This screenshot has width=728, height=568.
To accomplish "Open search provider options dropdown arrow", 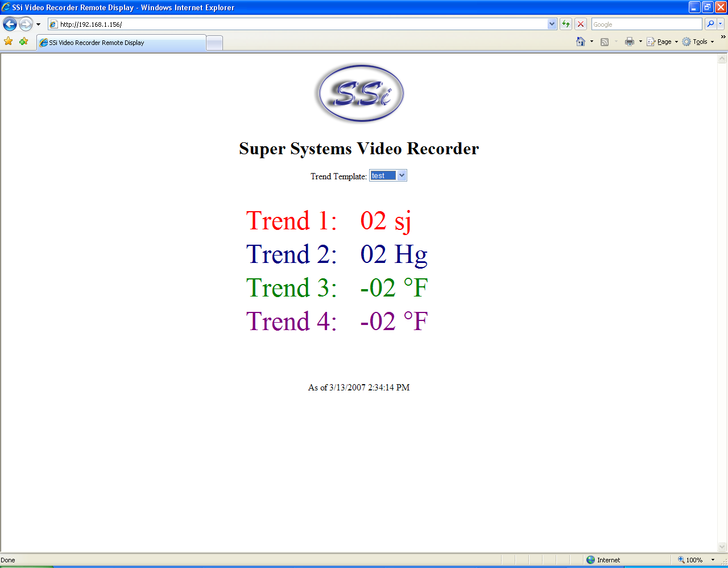I will (x=721, y=24).
